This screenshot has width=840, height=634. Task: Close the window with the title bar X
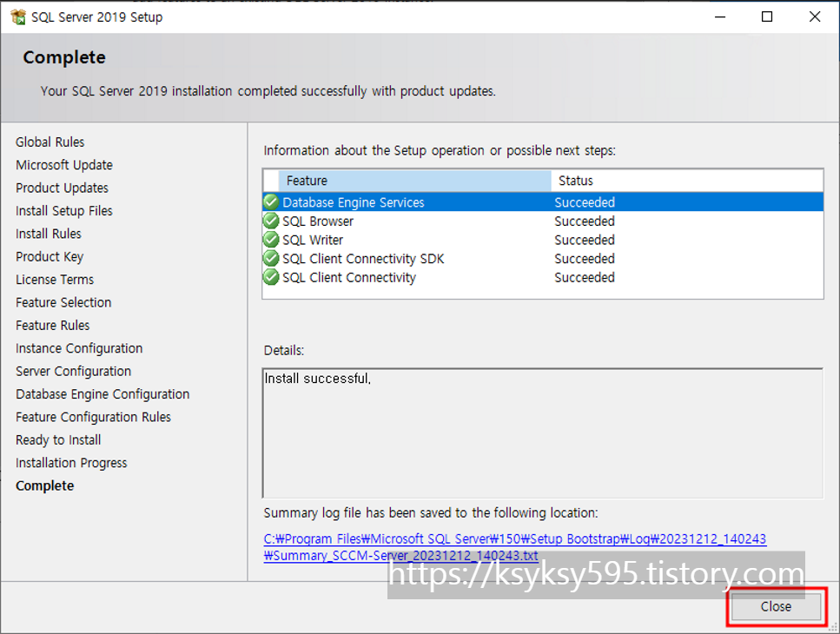coord(815,17)
